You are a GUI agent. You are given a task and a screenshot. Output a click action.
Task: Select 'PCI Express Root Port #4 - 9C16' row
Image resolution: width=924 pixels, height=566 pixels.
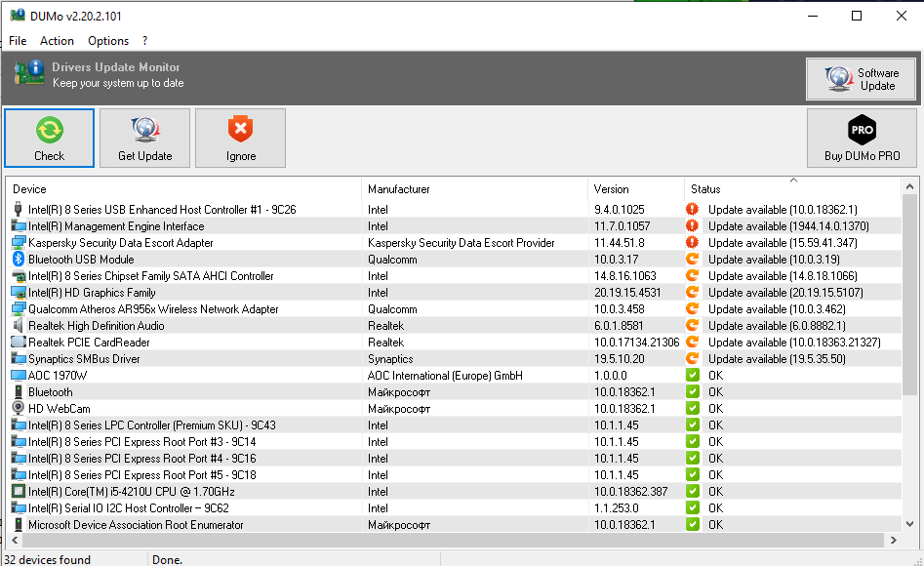pos(454,458)
